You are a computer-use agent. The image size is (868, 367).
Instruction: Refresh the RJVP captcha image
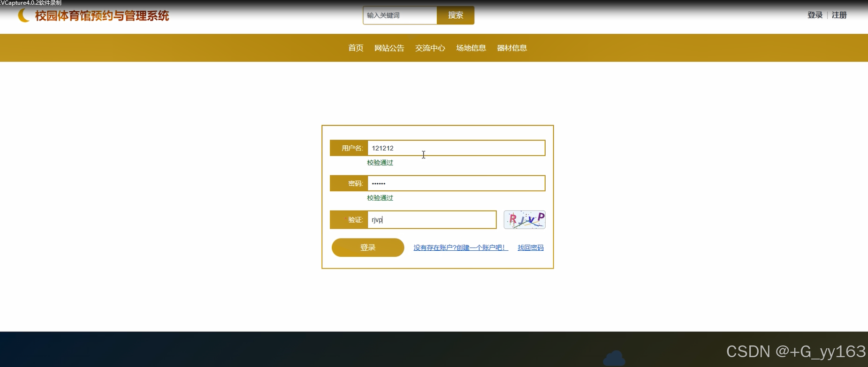click(x=525, y=220)
